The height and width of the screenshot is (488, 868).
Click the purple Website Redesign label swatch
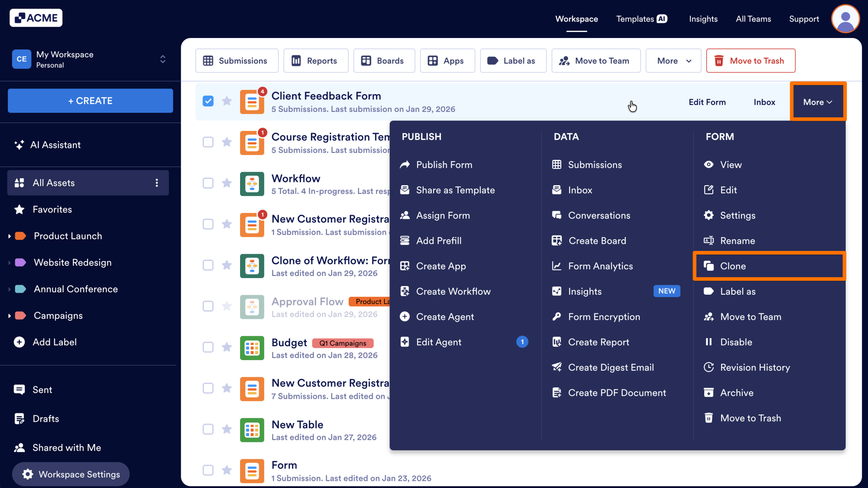pyautogui.click(x=20, y=262)
